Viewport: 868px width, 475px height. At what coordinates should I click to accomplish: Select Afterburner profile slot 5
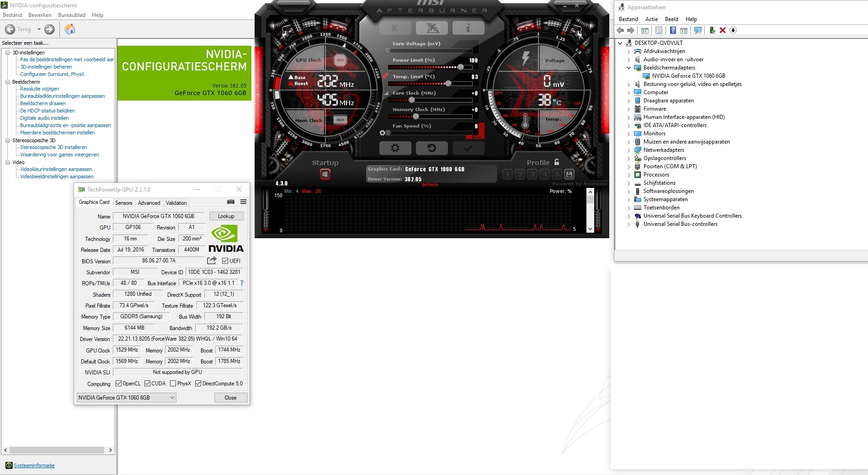(557, 174)
